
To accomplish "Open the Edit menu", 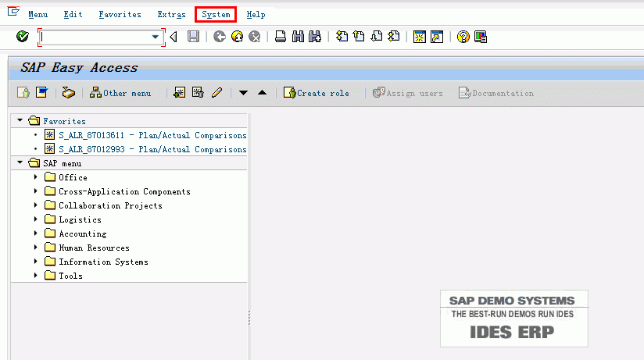I will click(x=73, y=14).
